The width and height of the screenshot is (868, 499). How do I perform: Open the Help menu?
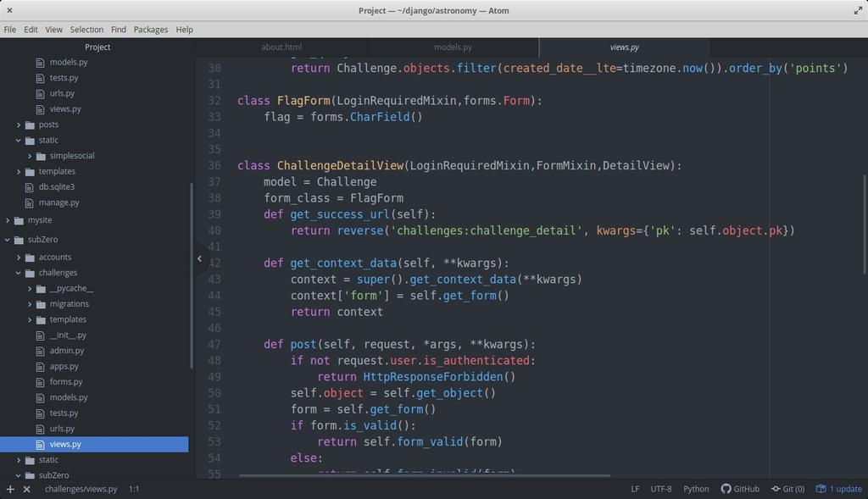[184, 30]
